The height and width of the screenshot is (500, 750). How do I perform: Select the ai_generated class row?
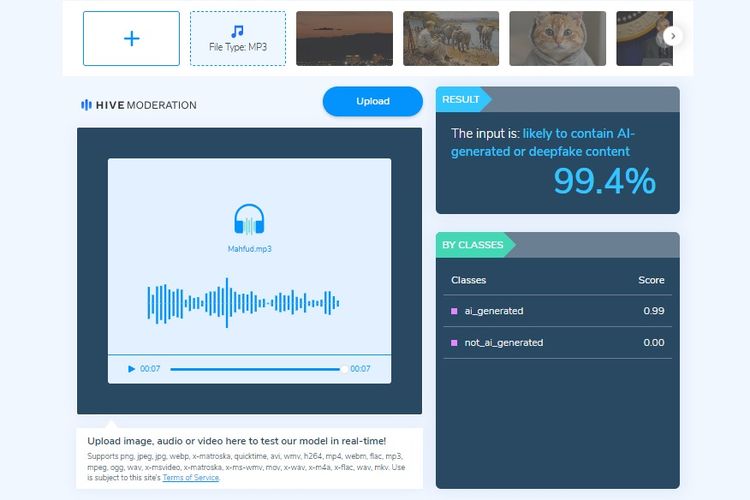[x=557, y=311]
